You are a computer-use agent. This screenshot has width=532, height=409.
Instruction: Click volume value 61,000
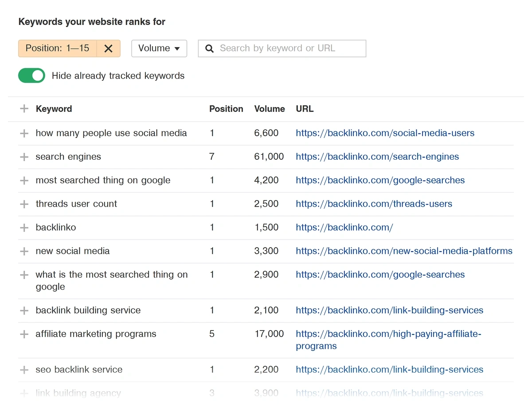point(269,157)
